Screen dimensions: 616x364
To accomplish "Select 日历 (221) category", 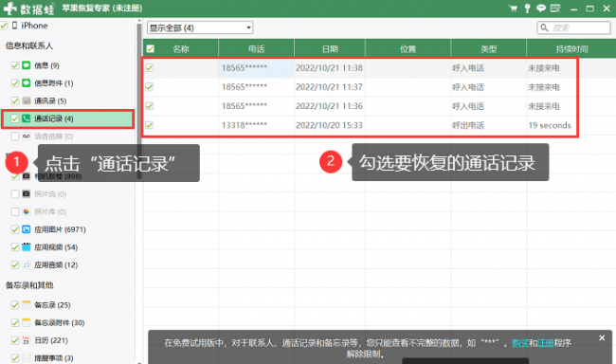I will (x=51, y=340).
